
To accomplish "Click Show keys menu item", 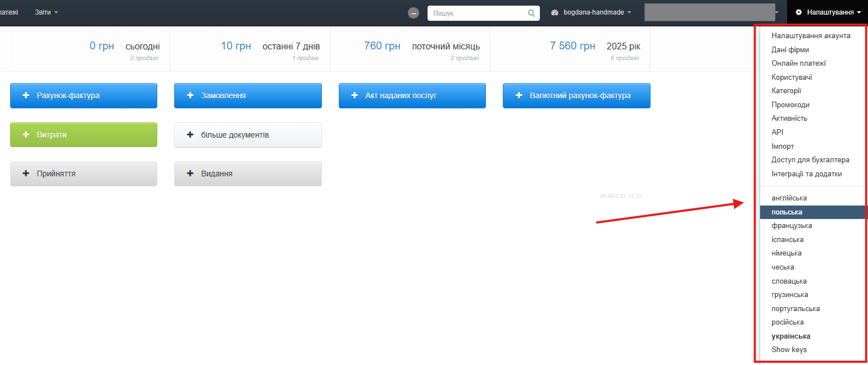I will pos(789,350).
